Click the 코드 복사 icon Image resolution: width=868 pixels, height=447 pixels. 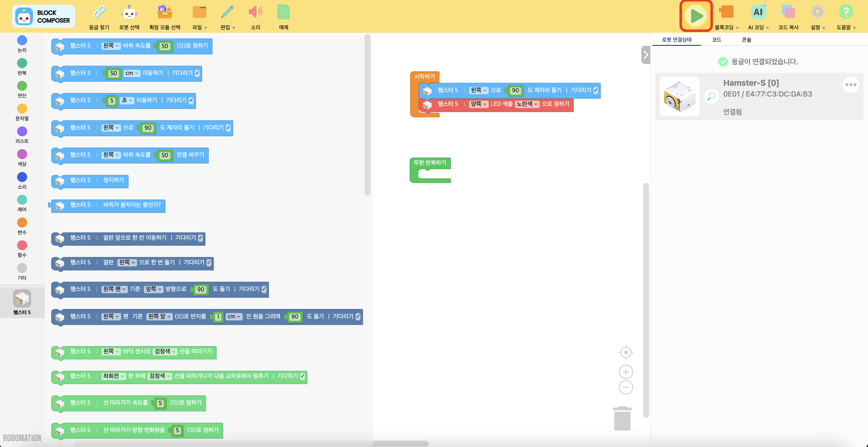click(788, 13)
